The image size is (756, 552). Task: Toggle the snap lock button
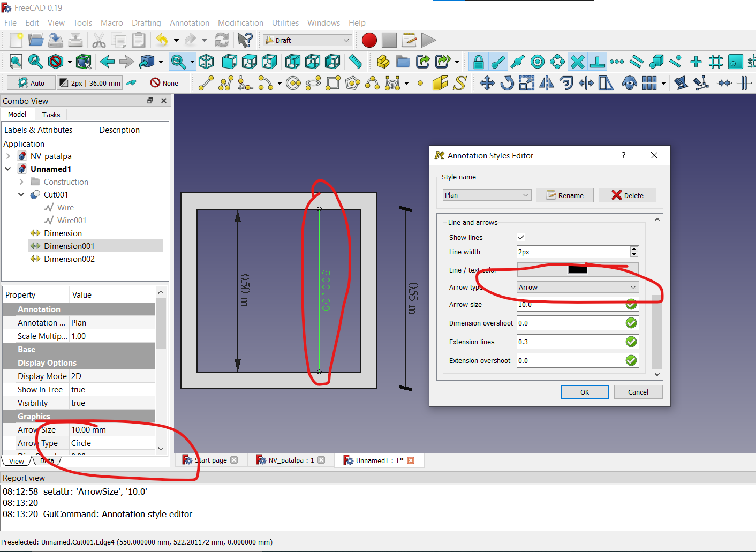[478, 62]
